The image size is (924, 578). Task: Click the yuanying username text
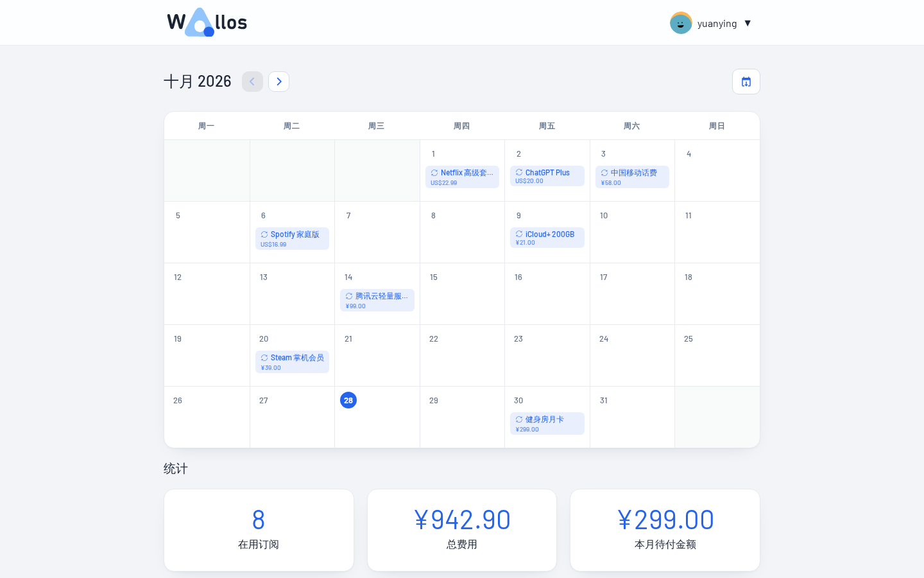[x=717, y=24]
